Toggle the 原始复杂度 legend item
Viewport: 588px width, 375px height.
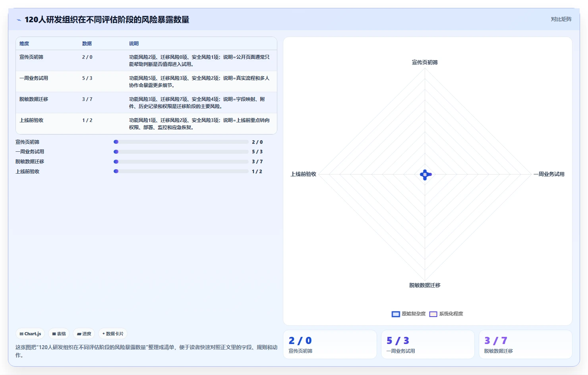coord(408,314)
